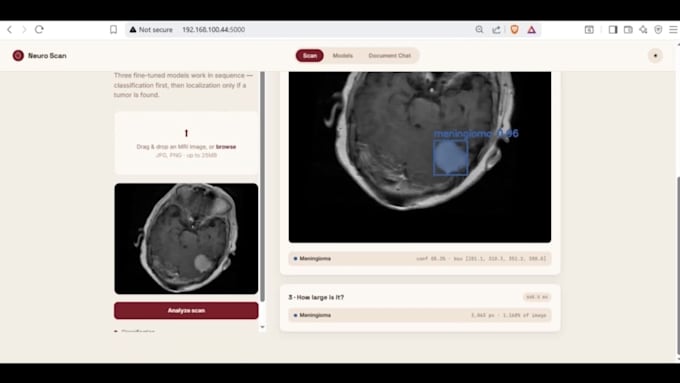Click the '3 · How large is it?' heading
Image resolution: width=680 pixels, height=383 pixels.
tap(316, 297)
